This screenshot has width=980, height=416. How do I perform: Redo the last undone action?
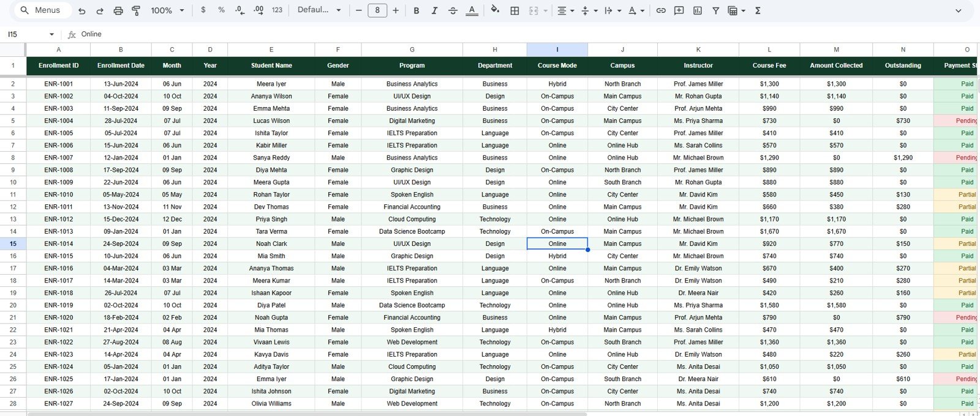coord(100,10)
